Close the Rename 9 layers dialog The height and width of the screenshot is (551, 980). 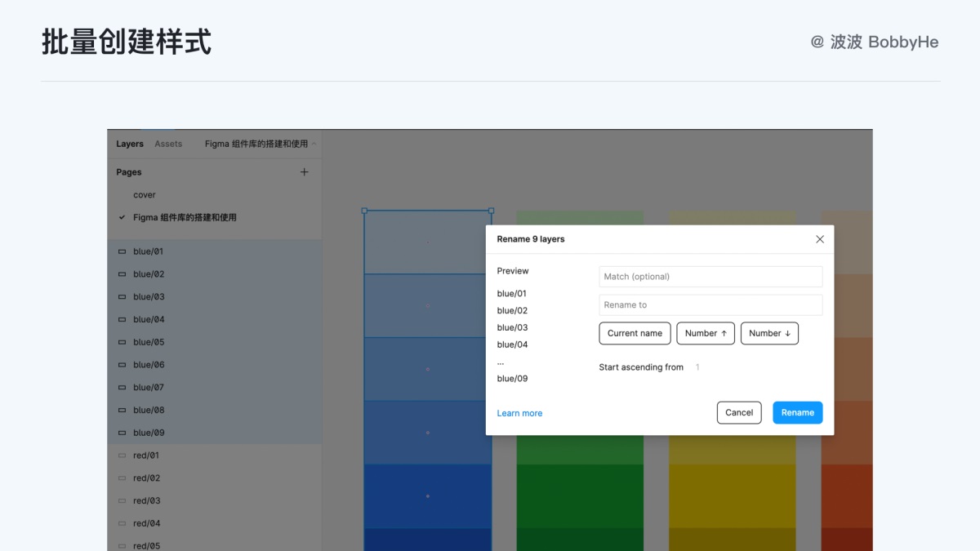tap(820, 239)
